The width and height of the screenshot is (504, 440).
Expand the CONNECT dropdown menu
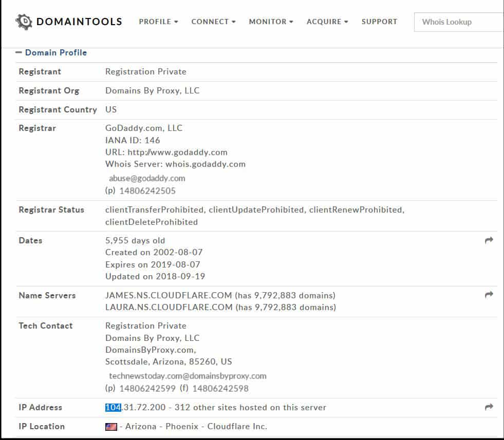213,22
